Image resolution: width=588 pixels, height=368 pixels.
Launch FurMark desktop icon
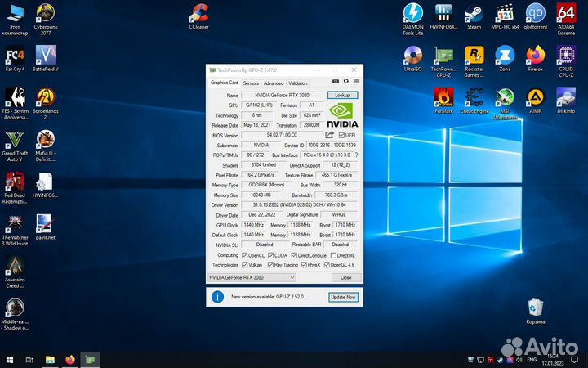(443, 101)
